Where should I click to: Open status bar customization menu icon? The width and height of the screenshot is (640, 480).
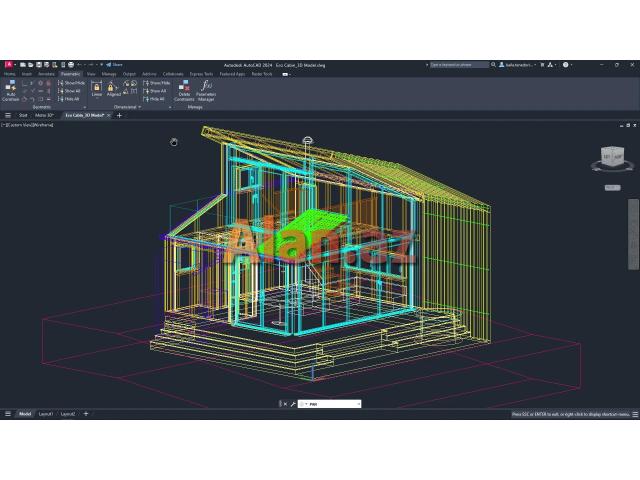point(635,414)
